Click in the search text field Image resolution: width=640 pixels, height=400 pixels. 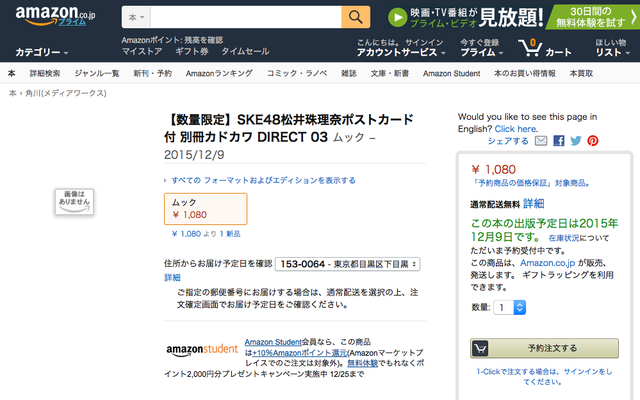point(246,17)
